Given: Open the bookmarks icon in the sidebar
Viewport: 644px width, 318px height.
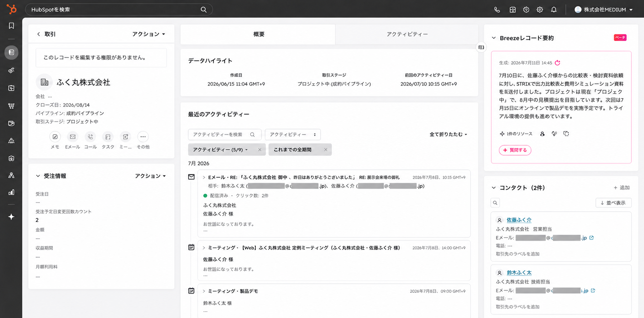Looking at the screenshot, I should tap(12, 26).
